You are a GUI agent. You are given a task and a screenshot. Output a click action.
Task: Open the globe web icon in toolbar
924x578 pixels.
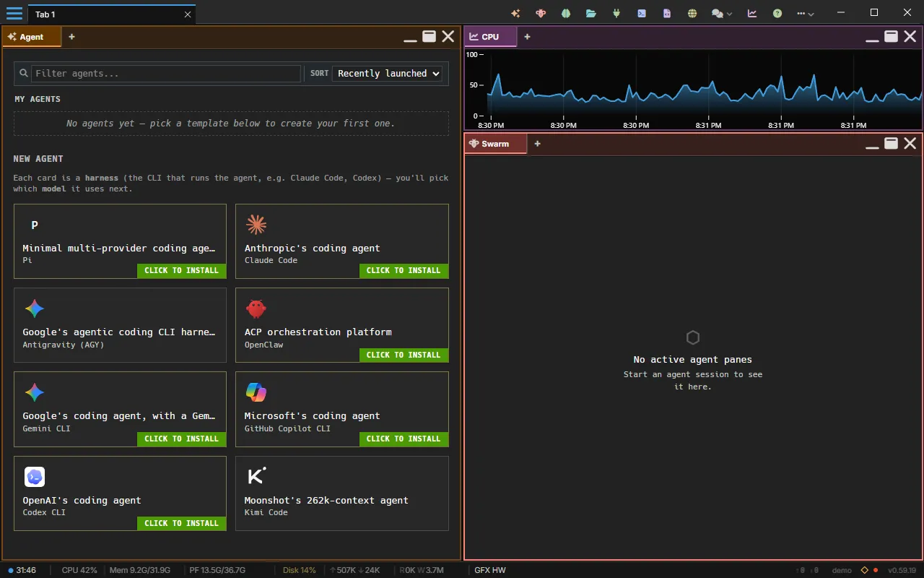click(x=692, y=14)
